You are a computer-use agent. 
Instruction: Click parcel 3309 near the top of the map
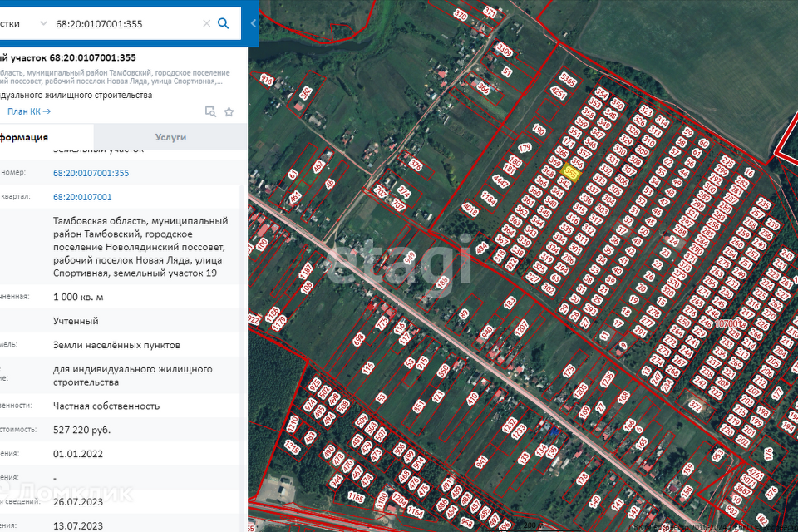(x=504, y=51)
